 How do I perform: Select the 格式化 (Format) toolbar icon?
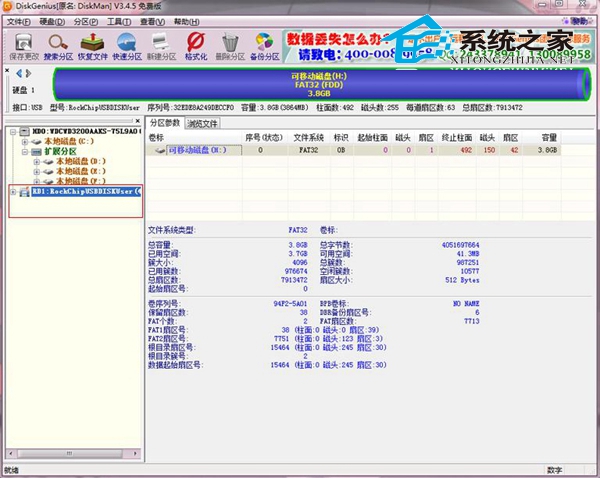pos(196,45)
